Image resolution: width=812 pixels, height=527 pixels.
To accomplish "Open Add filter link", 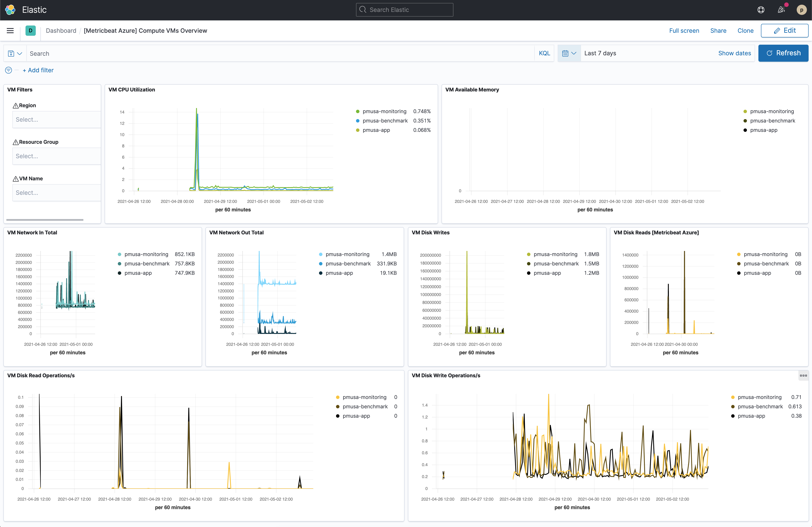I will tap(38, 70).
